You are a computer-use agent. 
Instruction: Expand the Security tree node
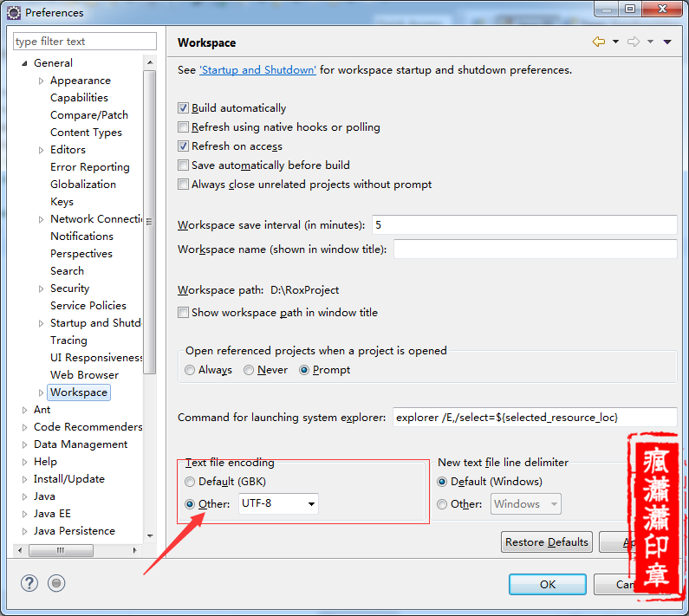[x=41, y=289]
